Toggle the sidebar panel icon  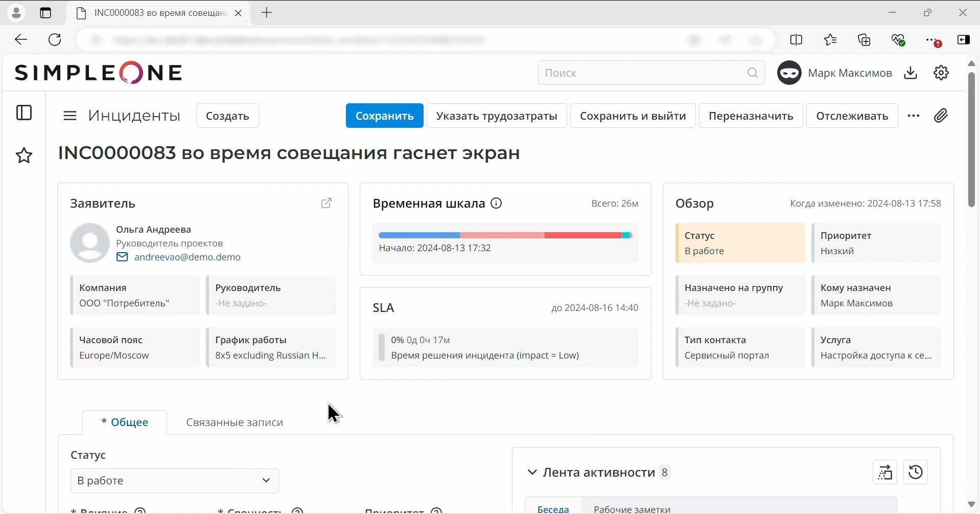coord(24,113)
